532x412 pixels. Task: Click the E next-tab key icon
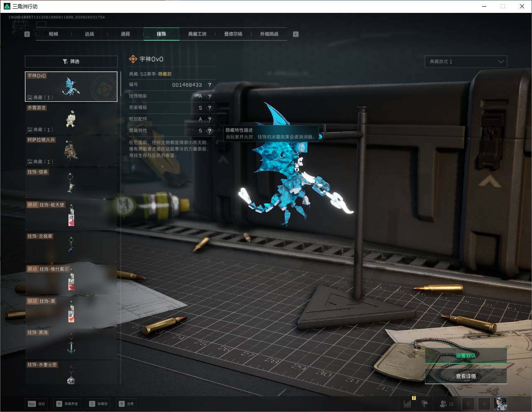296,34
